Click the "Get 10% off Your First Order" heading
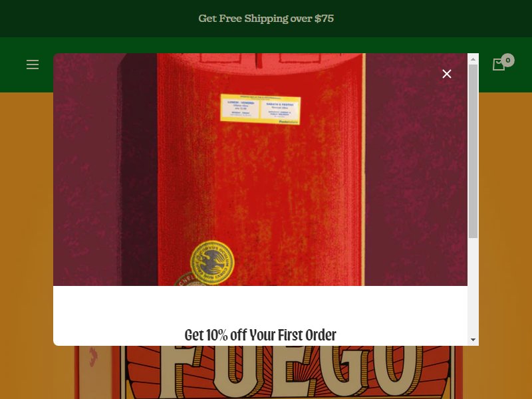The width and height of the screenshot is (532, 399). (x=260, y=335)
